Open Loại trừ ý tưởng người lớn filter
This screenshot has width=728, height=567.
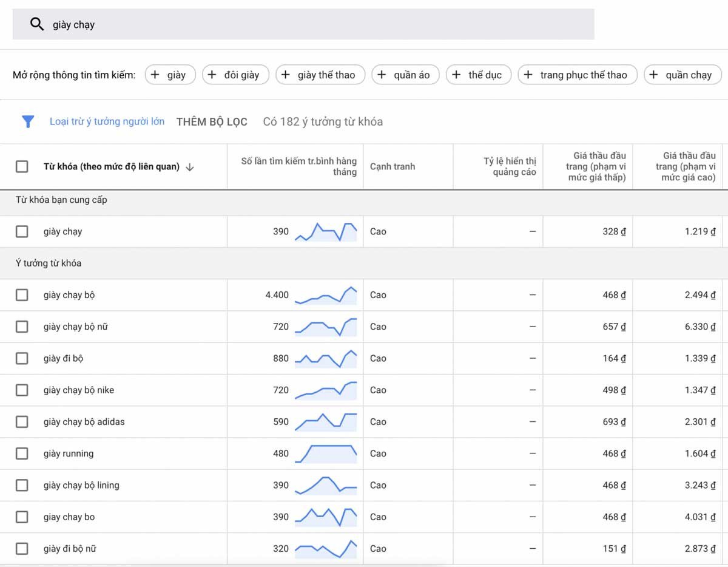pyautogui.click(x=107, y=121)
